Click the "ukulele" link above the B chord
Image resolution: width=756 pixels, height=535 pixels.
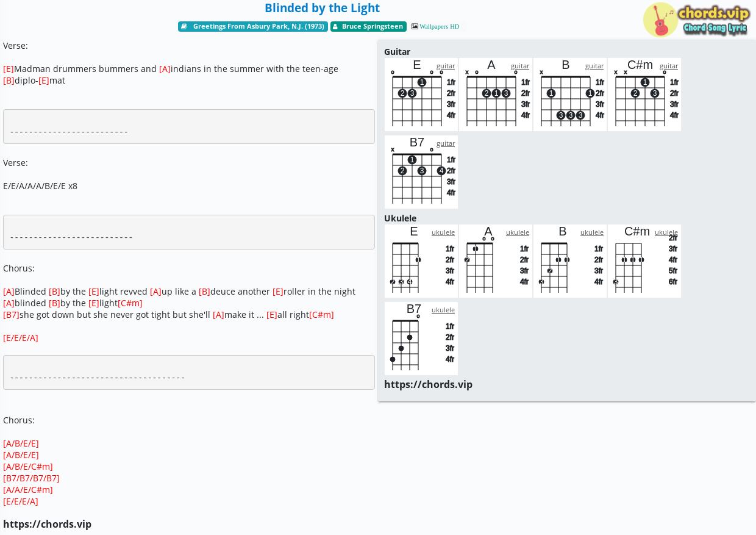coord(592,232)
